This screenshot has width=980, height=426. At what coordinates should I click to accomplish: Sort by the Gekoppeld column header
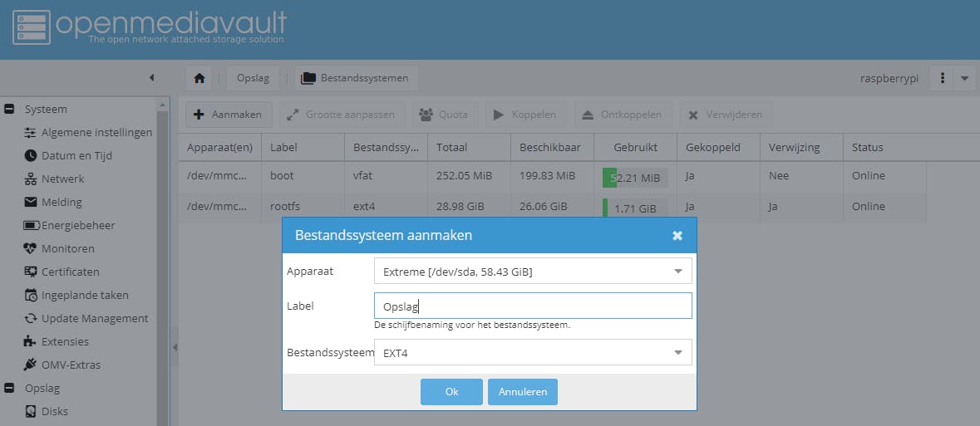click(719, 148)
